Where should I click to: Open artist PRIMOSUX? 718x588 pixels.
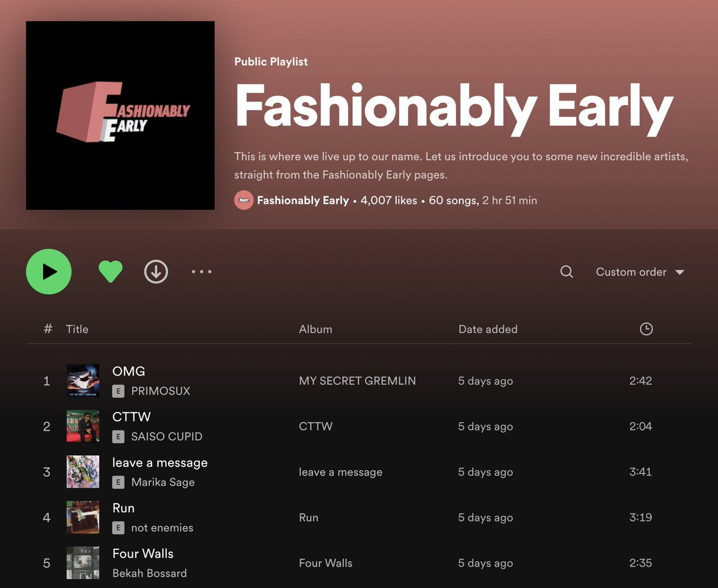click(x=160, y=391)
